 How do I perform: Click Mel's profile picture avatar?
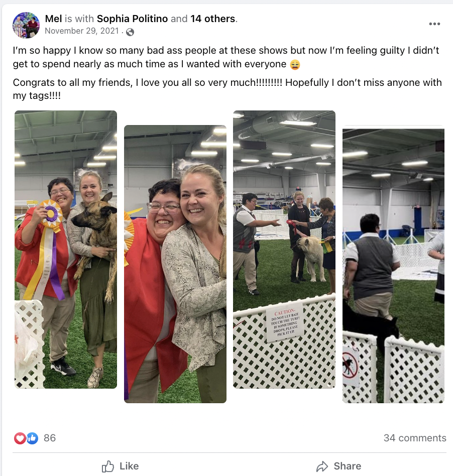pos(26,25)
